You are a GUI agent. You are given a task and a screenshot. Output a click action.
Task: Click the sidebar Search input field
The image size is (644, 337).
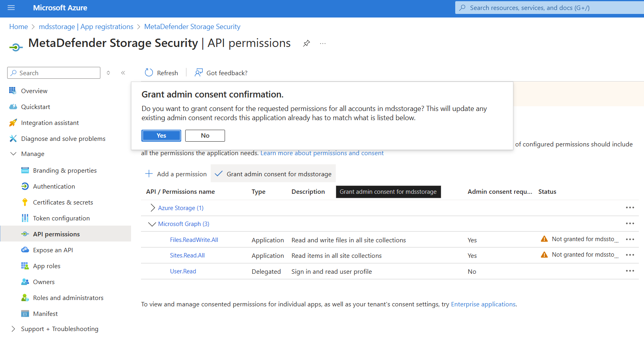[54, 73]
